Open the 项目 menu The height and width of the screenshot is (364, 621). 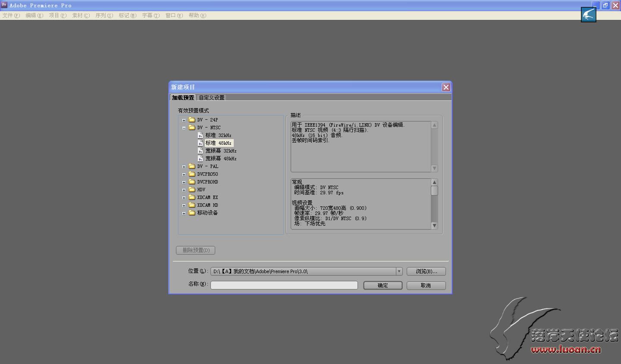(x=58, y=16)
